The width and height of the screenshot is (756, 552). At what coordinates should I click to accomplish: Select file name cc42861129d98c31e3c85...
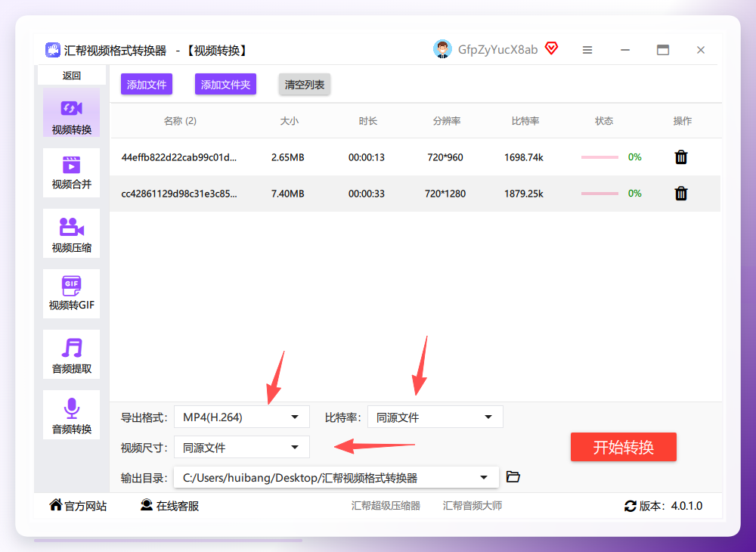(x=179, y=194)
